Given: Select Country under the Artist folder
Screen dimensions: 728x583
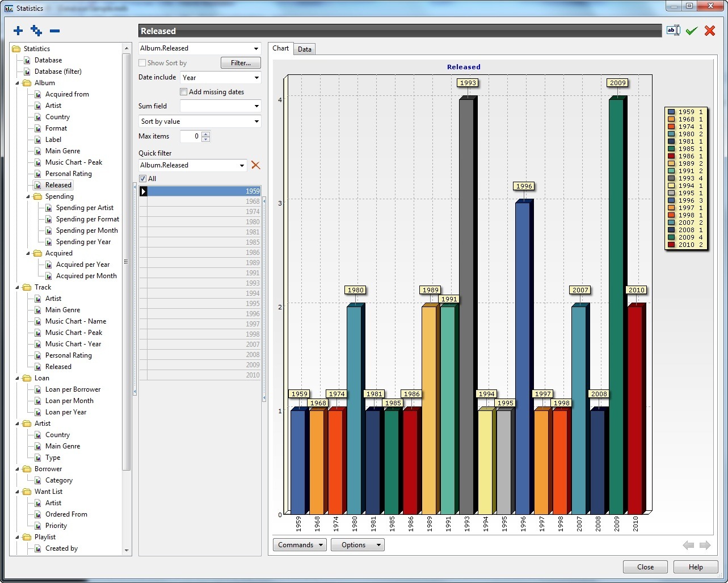Looking at the screenshot, I should [x=57, y=435].
